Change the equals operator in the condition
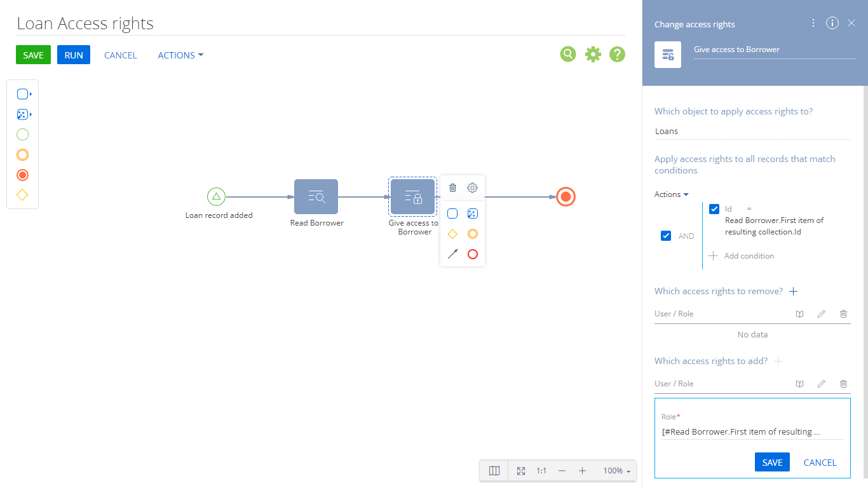The image size is (868, 488). 749,208
